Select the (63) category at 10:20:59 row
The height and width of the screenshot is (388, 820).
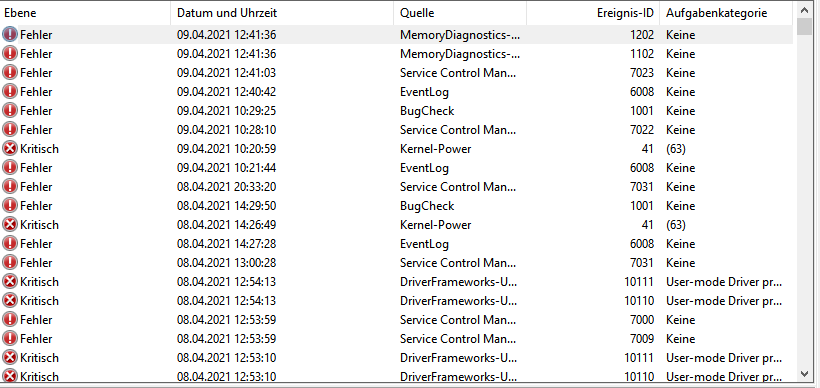pyautogui.click(x=676, y=149)
